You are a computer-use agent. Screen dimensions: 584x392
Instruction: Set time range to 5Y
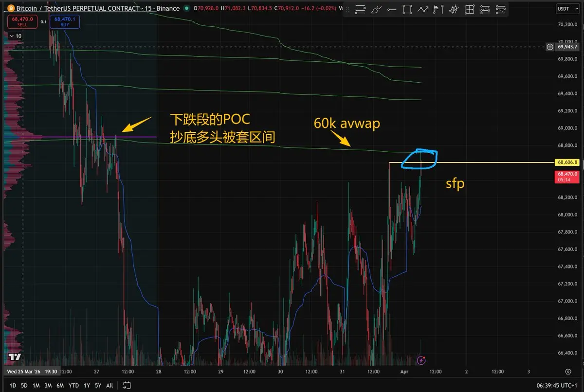[98, 385]
